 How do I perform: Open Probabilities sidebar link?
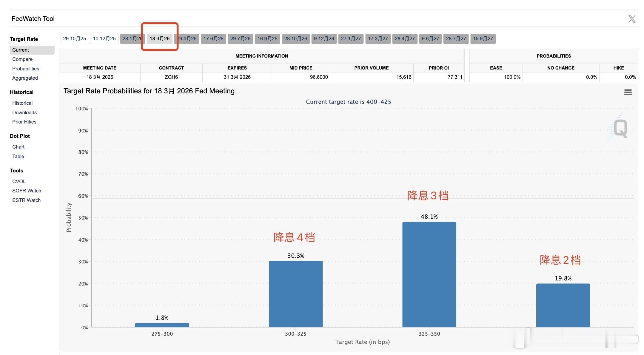[26, 69]
